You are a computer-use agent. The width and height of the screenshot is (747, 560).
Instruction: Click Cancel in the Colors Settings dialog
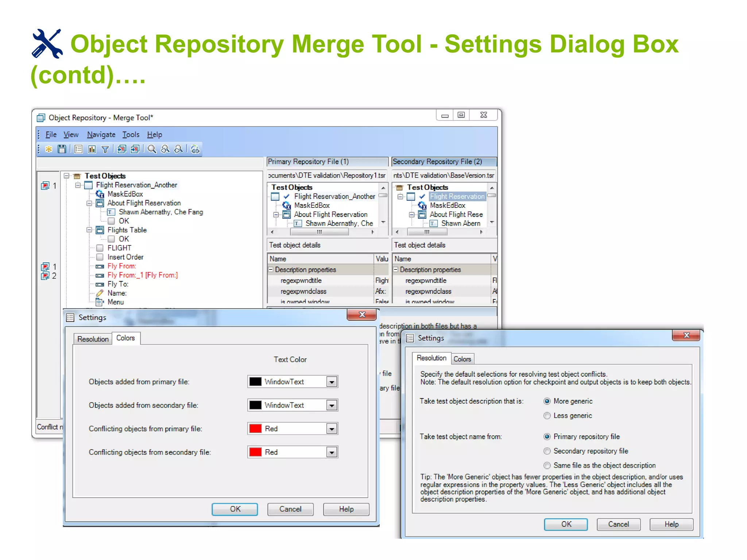click(290, 509)
